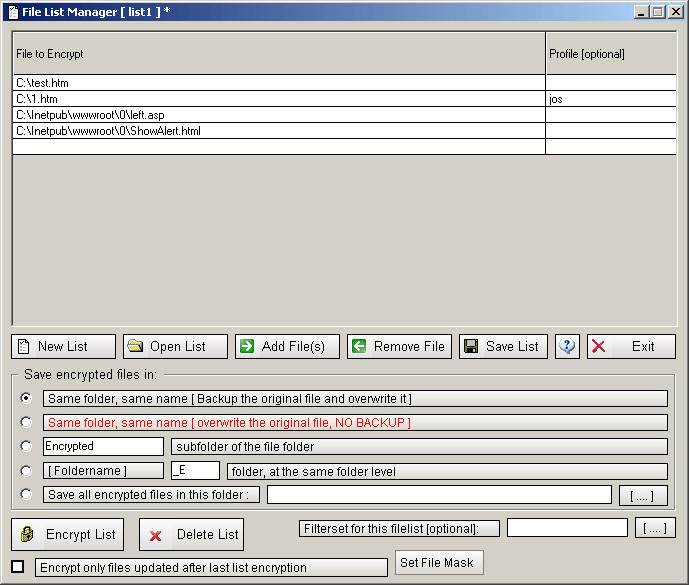Click the red X icon on Exit
The image size is (689, 585).
(598, 346)
